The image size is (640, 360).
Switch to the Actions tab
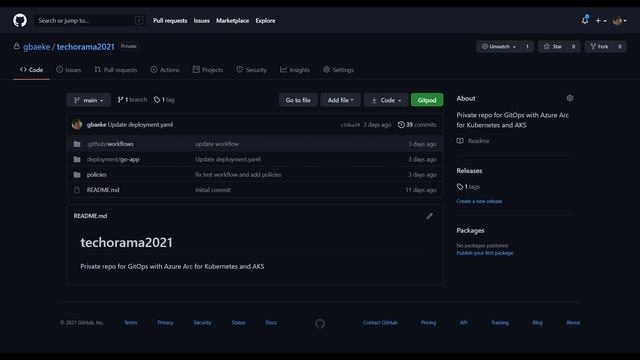pyautogui.click(x=165, y=70)
